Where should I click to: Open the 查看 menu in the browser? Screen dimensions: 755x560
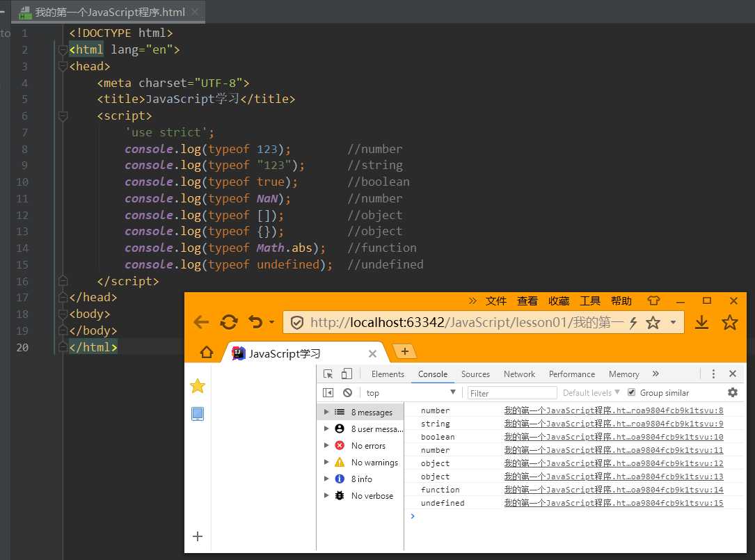[x=527, y=301]
